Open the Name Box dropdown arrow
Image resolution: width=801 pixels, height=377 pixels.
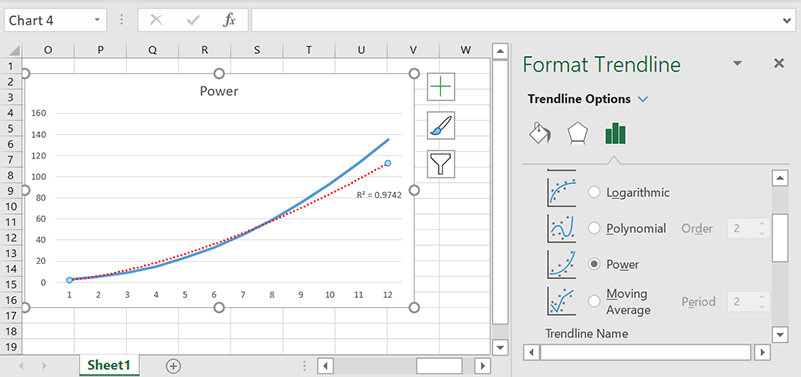pos(97,20)
